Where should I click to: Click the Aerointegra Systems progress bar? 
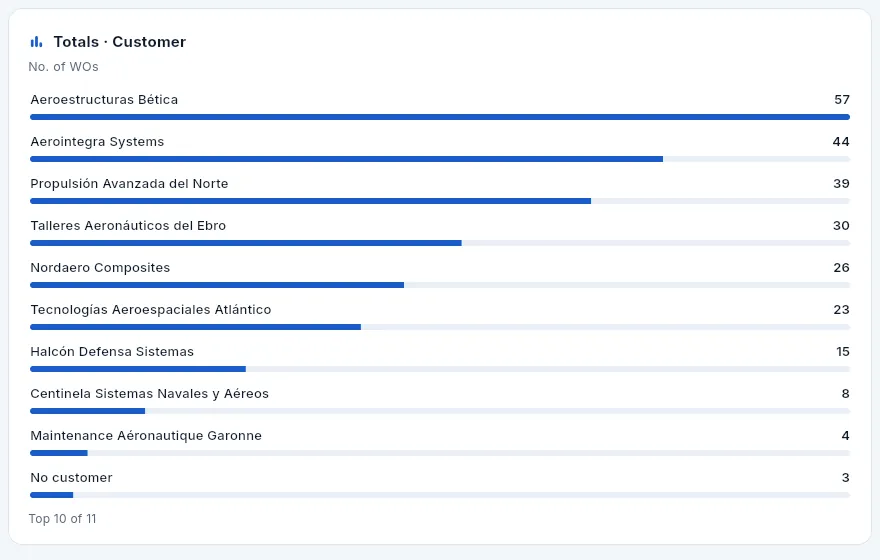[440, 159]
